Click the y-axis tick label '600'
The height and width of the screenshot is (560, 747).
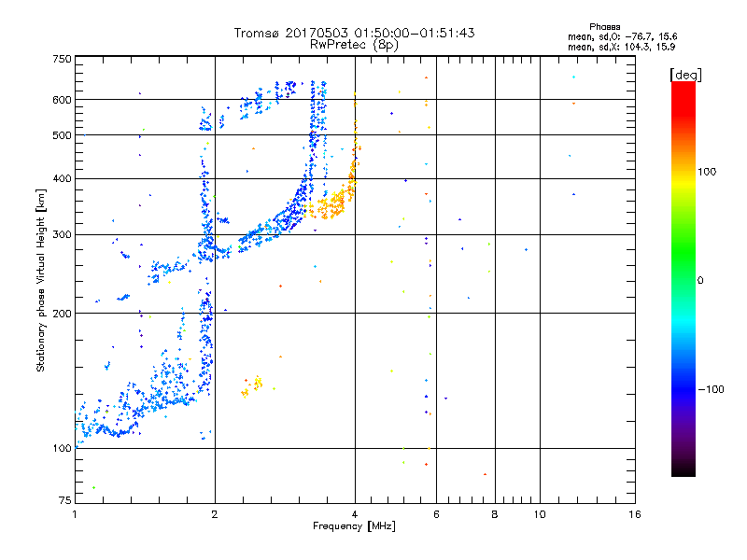(62, 100)
